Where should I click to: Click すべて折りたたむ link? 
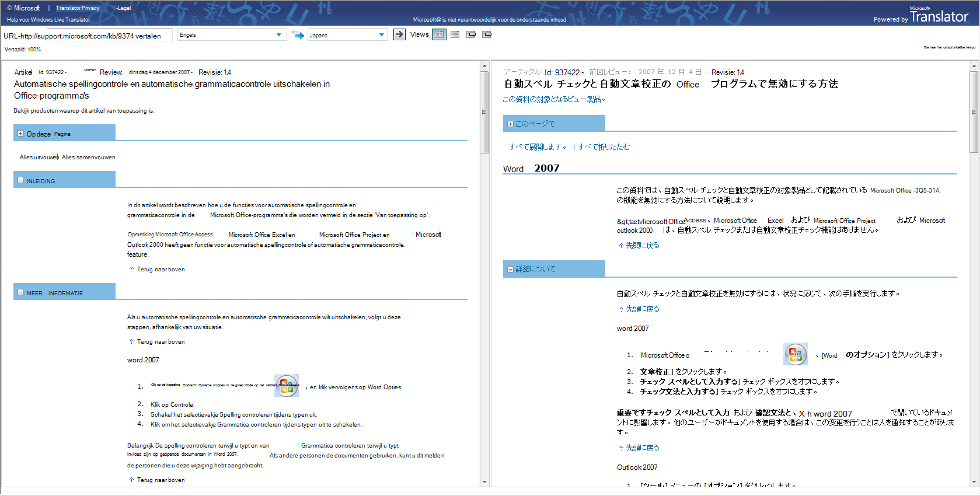click(604, 147)
